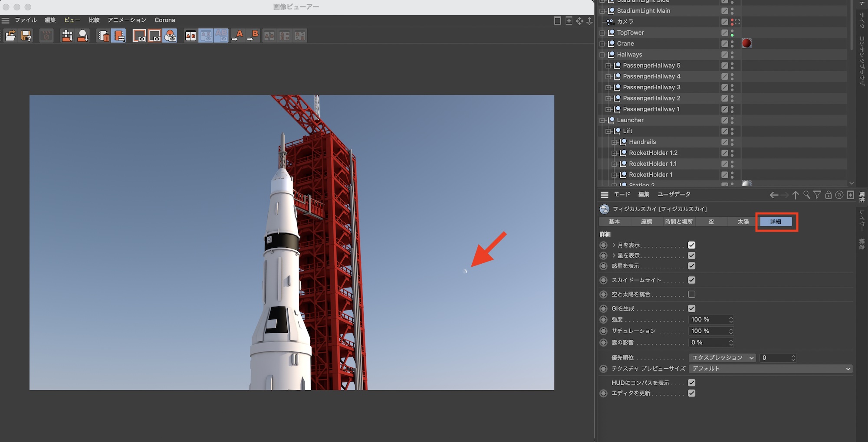Collapse the Hallways tree node

(x=602, y=55)
